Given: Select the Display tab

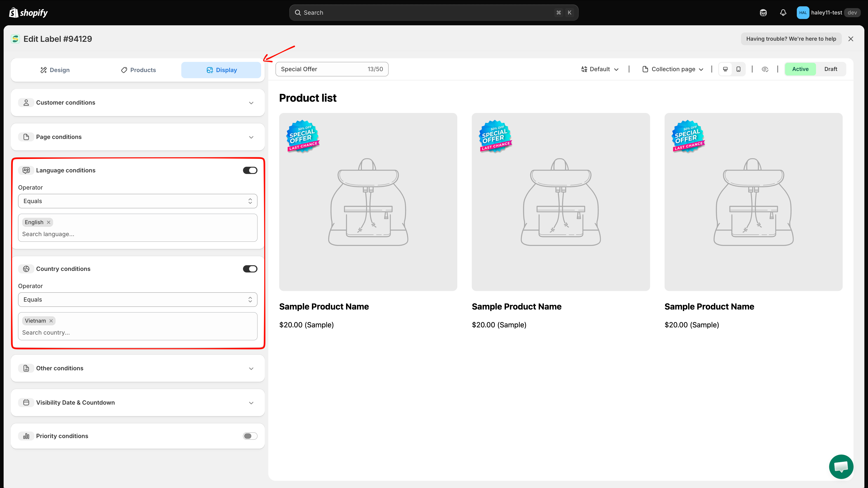Looking at the screenshot, I should point(221,70).
